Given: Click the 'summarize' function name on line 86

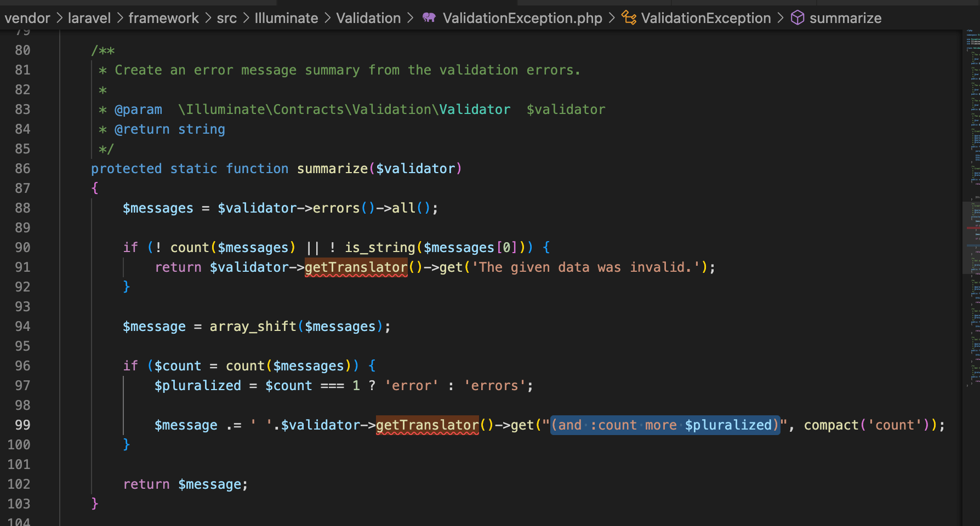Looking at the screenshot, I should click(x=332, y=169).
